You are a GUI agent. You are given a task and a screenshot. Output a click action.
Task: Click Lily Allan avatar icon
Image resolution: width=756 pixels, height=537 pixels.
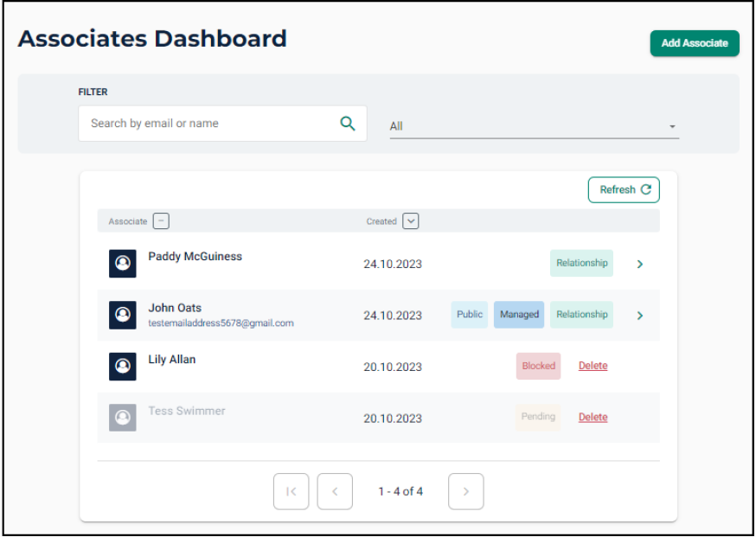(123, 367)
